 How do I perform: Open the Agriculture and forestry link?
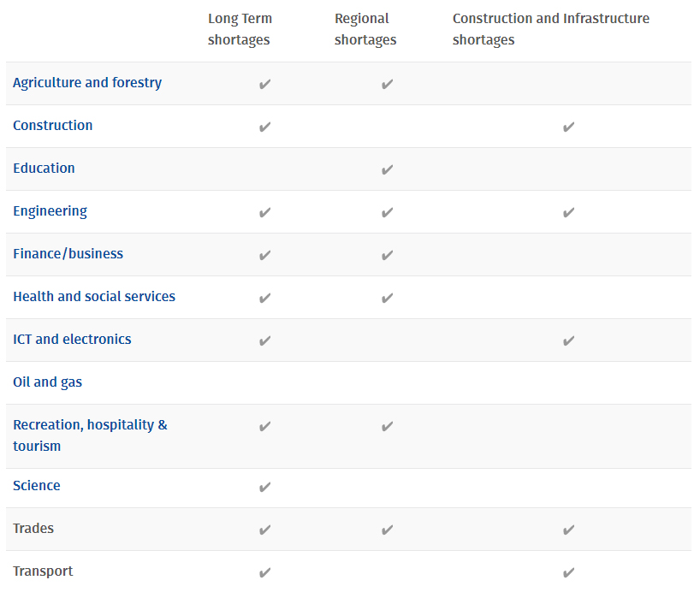coord(87,83)
